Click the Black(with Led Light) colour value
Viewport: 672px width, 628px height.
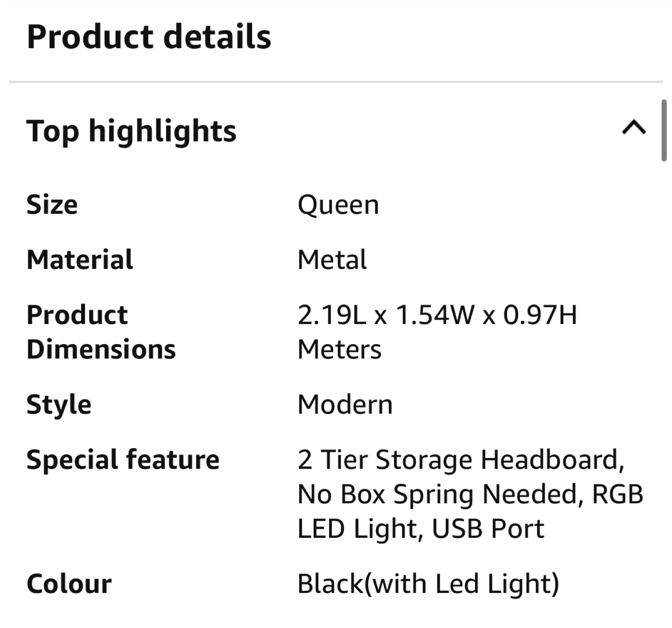[428, 584]
